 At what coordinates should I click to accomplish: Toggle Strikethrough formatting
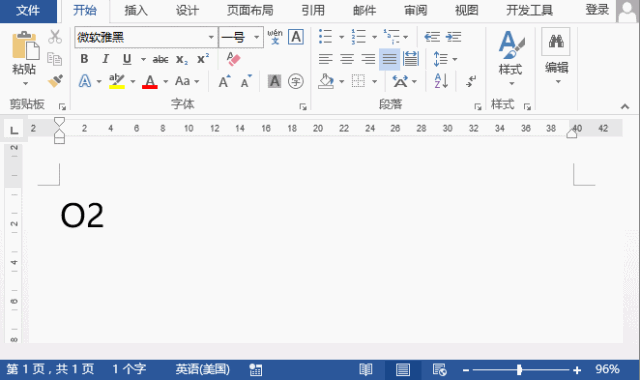(160, 60)
